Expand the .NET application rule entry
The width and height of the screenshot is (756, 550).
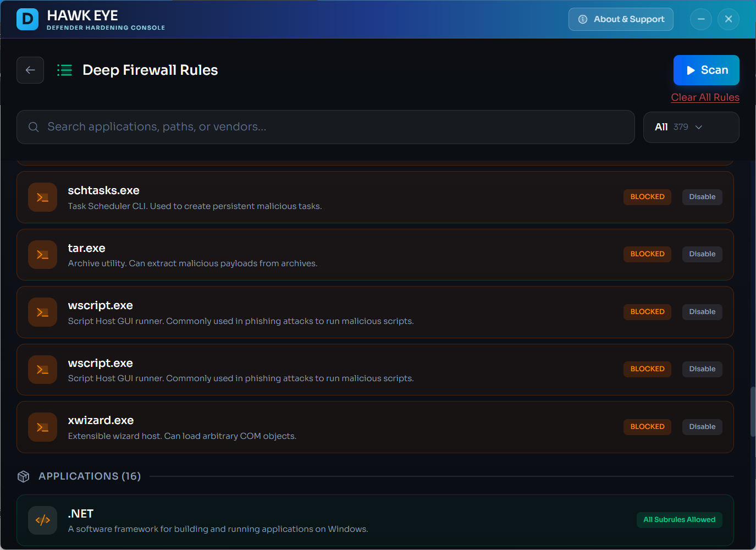[330, 520]
